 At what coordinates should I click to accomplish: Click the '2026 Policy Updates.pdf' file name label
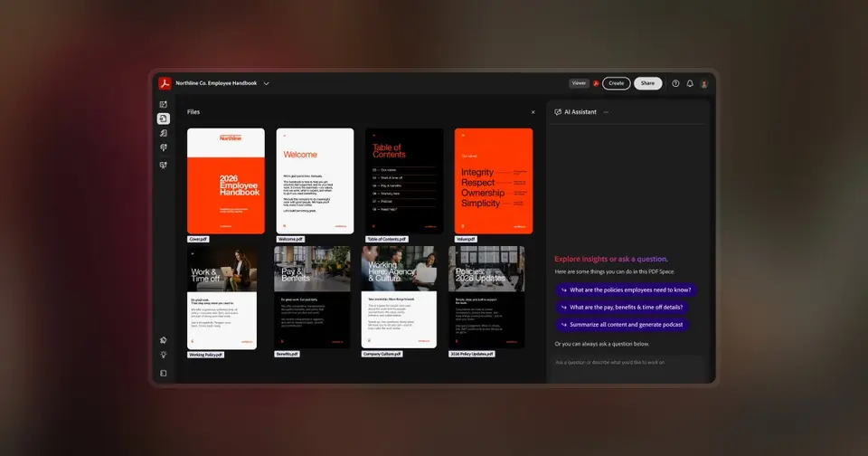pos(472,354)
